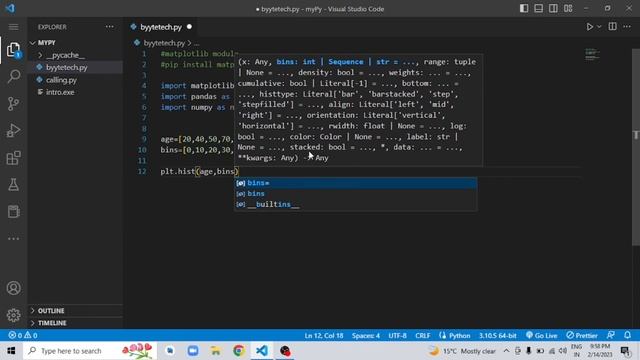Image resolution: width=640 pixels, height=360 pixels.
Task: Toggle the bottom panel layout
Action: pyautogui.click(x=538, y=9)
